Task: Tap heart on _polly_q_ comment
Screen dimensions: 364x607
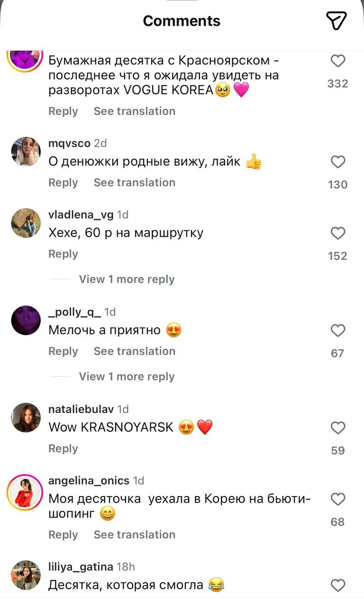Action: pos(338,331)
